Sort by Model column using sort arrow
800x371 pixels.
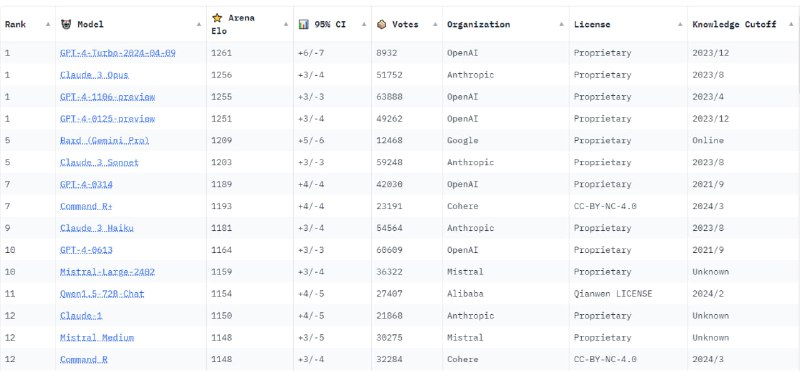click(x=199, y=24)
